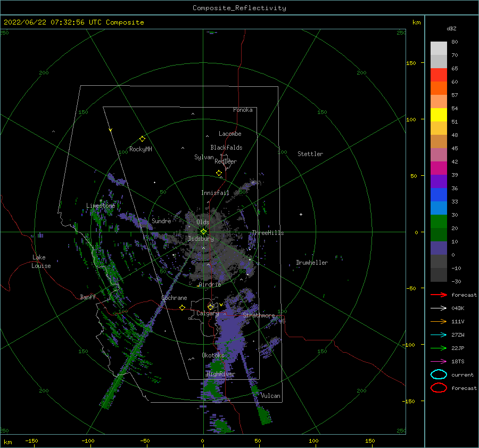Click the ThreeHills city label
The image size is (479, 448).
point(268,233)
